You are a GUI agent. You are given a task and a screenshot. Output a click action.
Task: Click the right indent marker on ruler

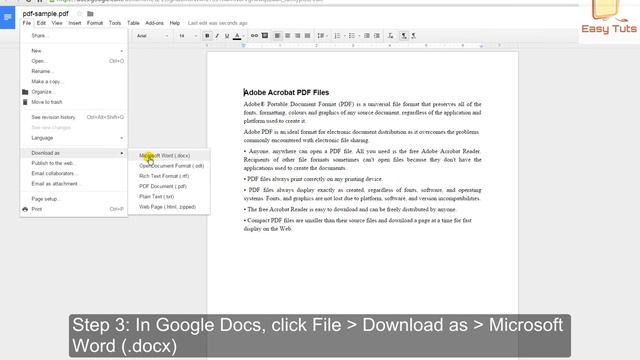click(481, 46)
